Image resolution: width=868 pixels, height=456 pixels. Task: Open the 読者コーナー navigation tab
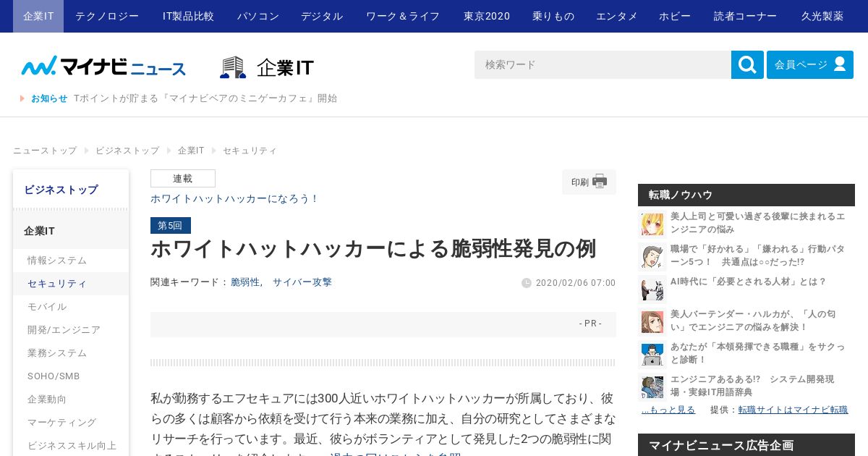[x=746, y=16]
